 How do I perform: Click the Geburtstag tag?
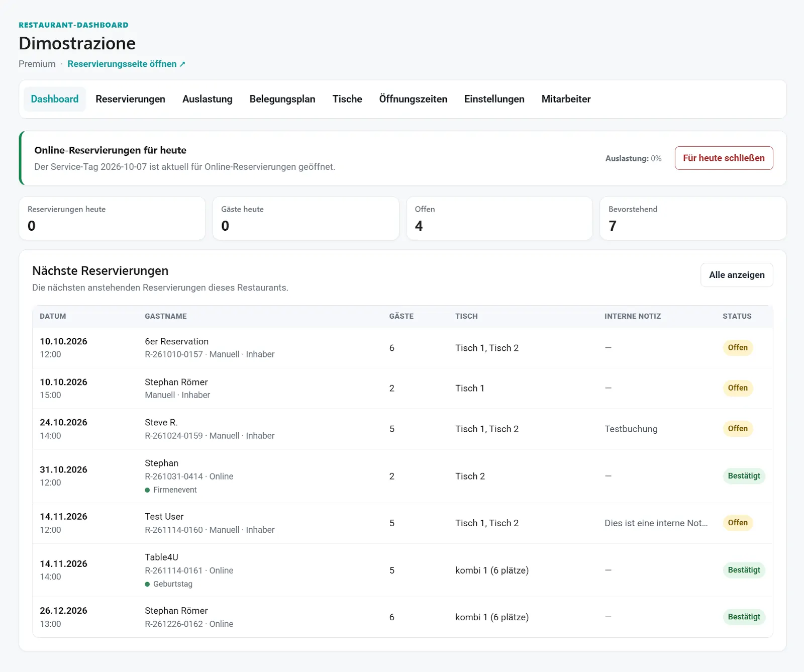169,584
